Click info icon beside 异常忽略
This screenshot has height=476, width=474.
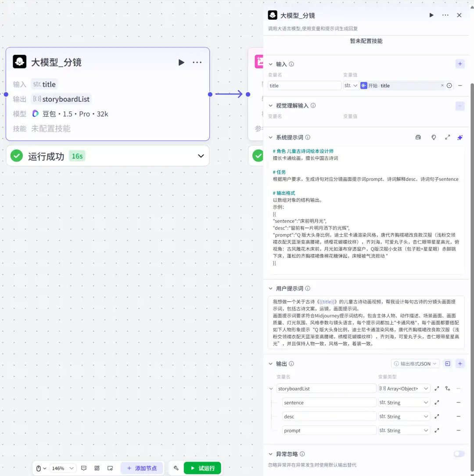(x=302, y=454)
